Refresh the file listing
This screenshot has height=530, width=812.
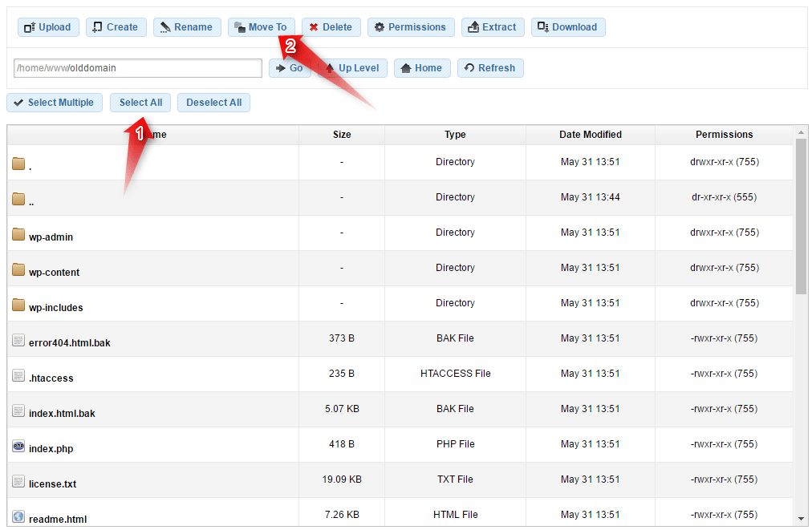click(x=489, y=68)
